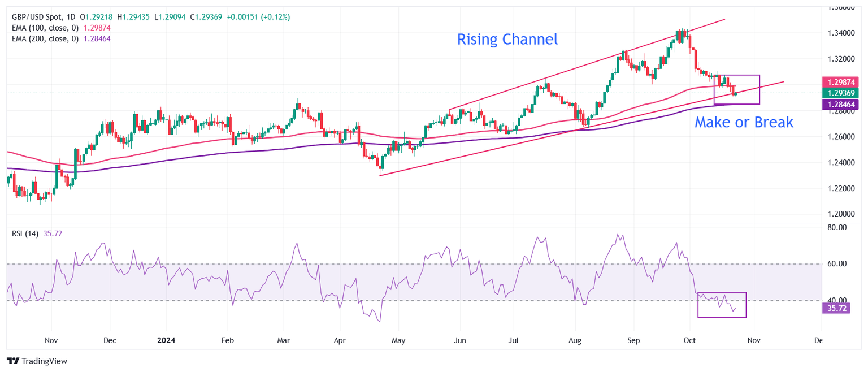This screenshot has width=868, height=372.
Task: Click the 2024 label on time axis
Action: pyautogui.click(x=167, y=341)
